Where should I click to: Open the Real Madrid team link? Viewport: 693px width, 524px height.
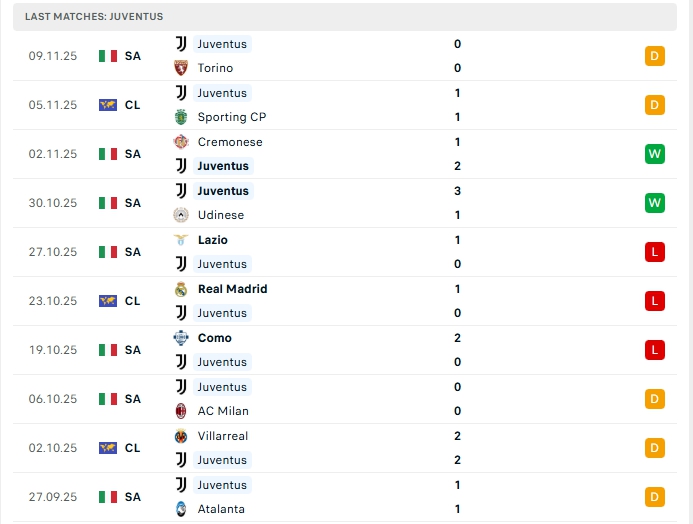pos(232,289)
